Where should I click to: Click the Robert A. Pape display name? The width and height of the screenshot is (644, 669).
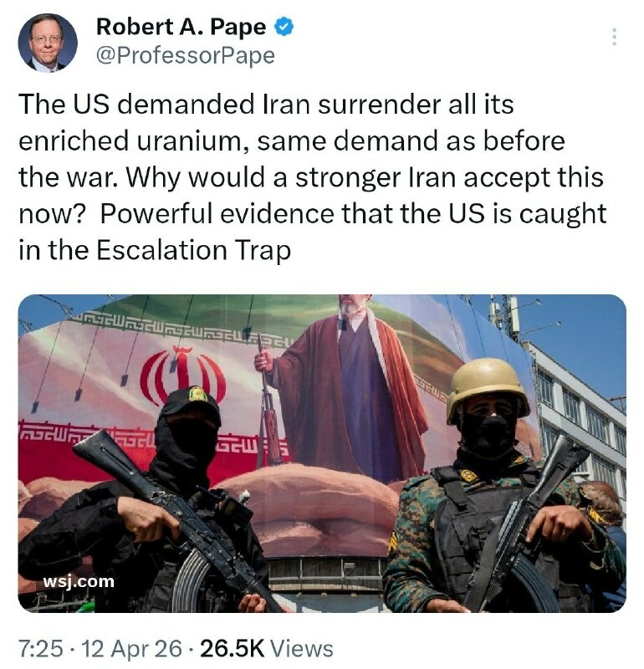click(181, 27)
